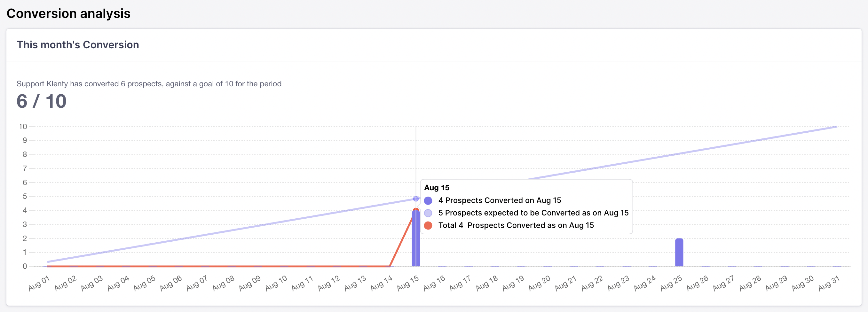
Task: Click the 'Conversion analysis' page title
Action: [x=68, y=13]
